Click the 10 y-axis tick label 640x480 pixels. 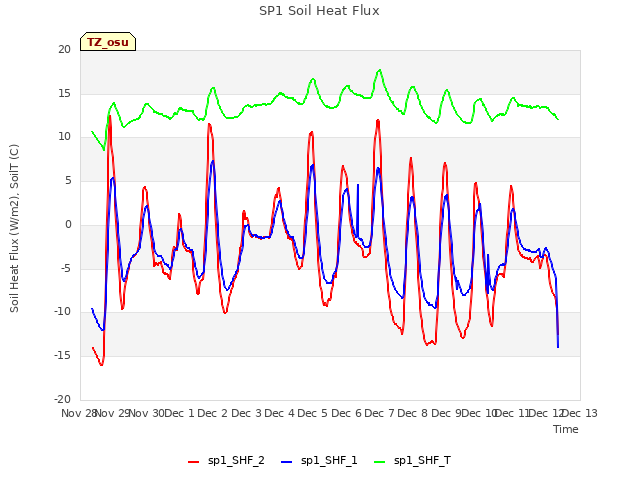64,137
